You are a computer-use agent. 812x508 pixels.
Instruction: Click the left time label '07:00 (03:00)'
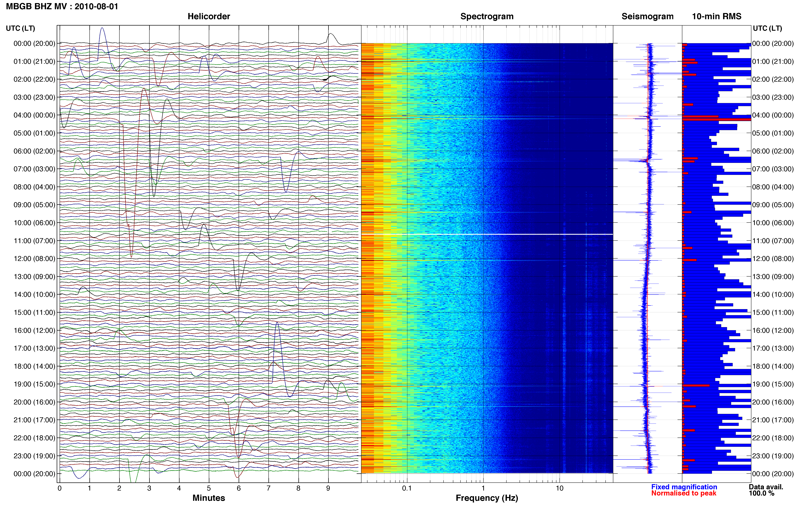34,169
